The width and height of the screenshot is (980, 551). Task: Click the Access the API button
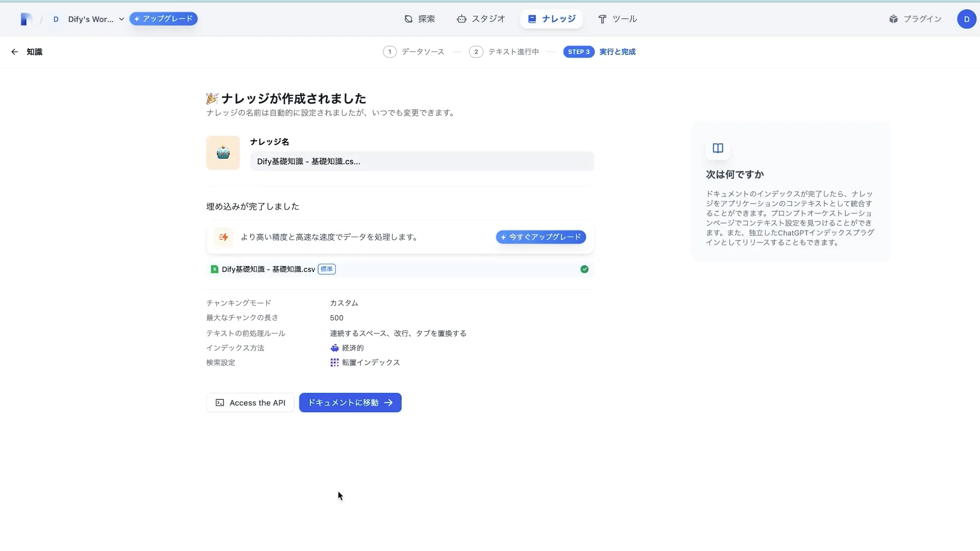click(x=250, y=403)
